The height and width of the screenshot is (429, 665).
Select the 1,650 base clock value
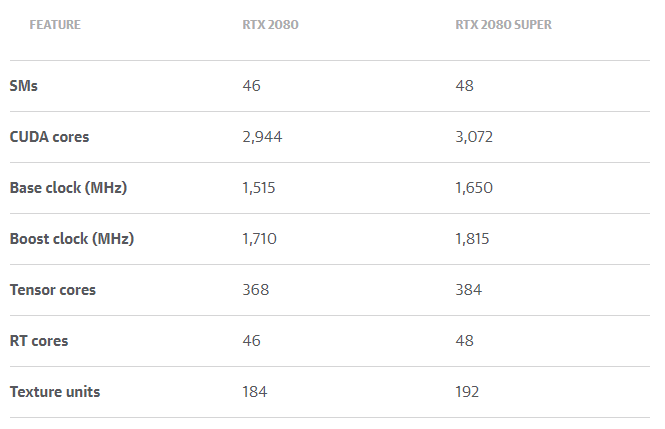pos(474,188)
